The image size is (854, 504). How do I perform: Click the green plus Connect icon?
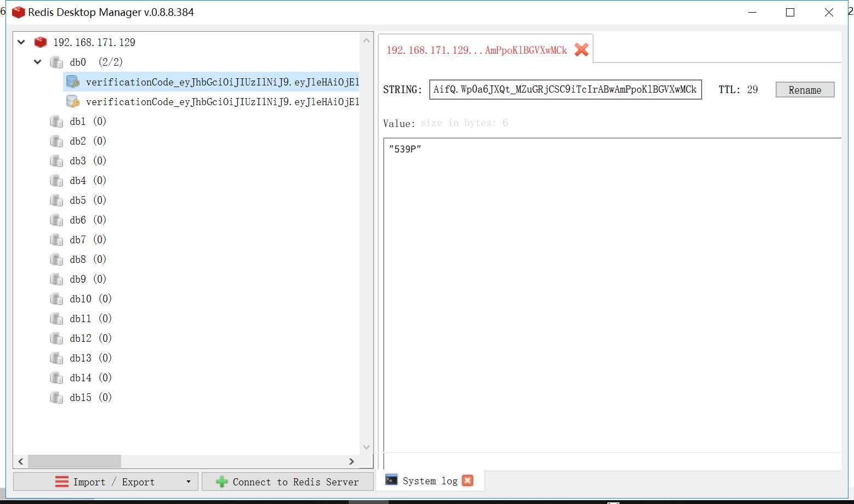[x=221, y=482]
